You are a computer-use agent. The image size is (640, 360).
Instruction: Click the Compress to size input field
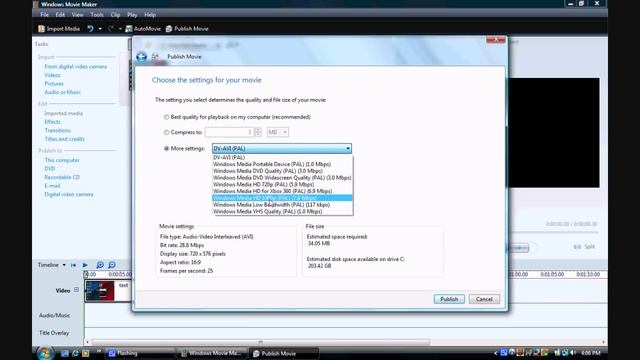(229, 132)
